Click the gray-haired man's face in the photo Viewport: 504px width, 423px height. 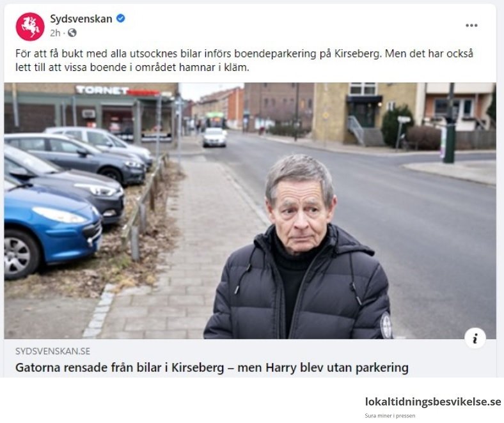point(300,212)
